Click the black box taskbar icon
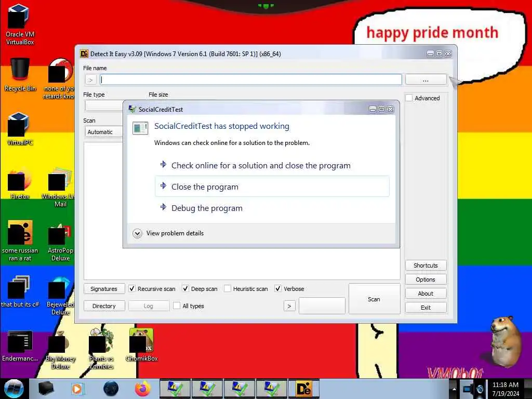 46,389
